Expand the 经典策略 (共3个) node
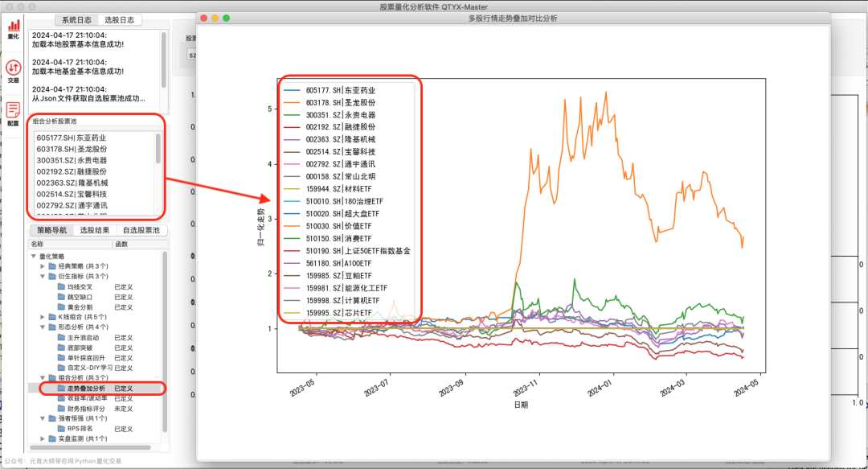 click(x=43, y=266)
